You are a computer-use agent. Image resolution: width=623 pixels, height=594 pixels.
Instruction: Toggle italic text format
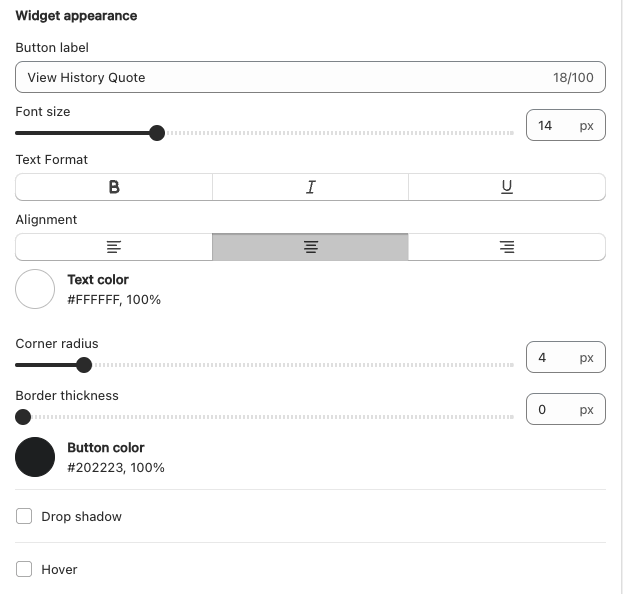(310, 187)
